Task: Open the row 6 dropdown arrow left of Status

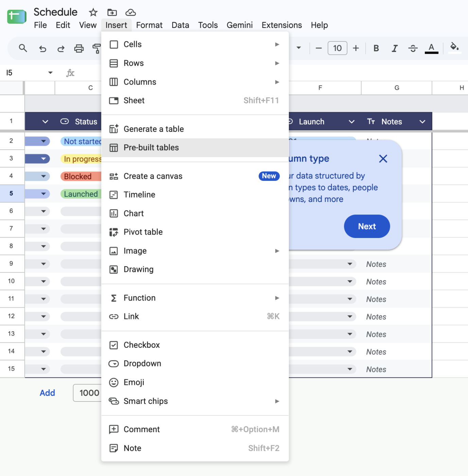Action: pyautogui.click(x=43, y=211)
